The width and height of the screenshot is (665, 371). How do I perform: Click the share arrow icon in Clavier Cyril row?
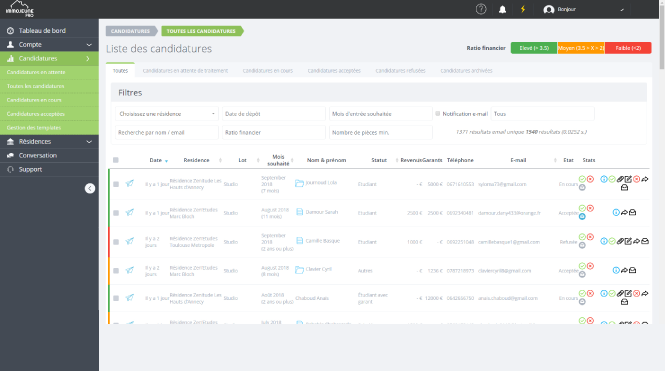point(624,270)
